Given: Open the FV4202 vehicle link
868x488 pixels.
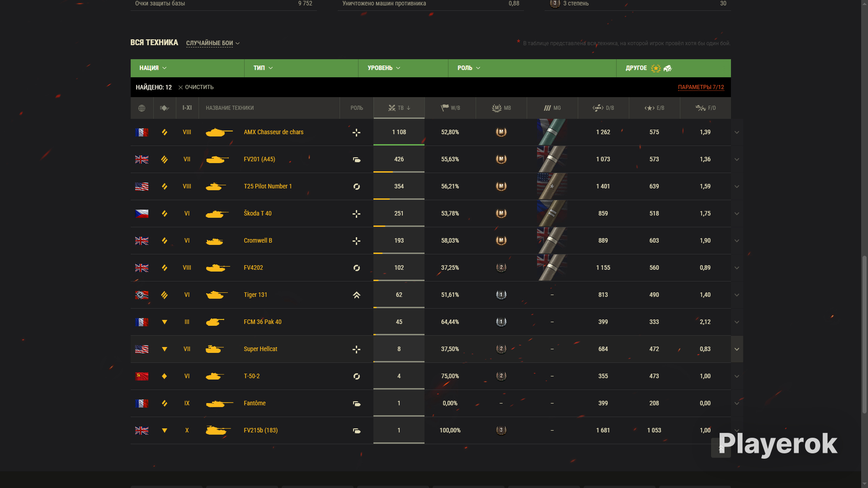Looking at the screenshot, I should click(253, 268).
